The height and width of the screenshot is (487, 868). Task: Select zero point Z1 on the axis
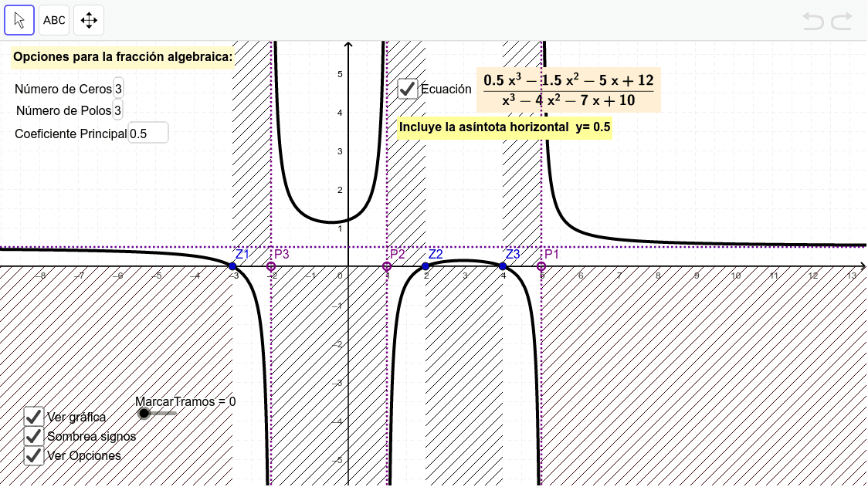[x=232, y=266]
